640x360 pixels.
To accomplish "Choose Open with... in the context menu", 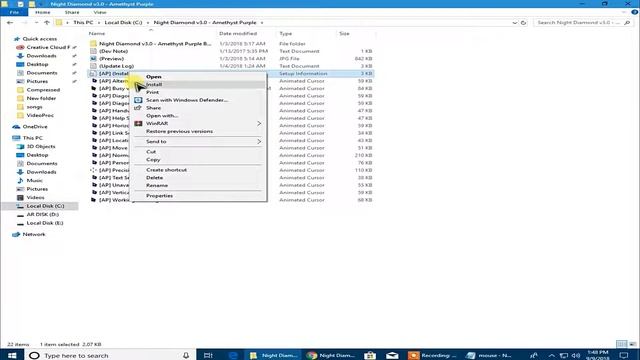I will [162, 116].
